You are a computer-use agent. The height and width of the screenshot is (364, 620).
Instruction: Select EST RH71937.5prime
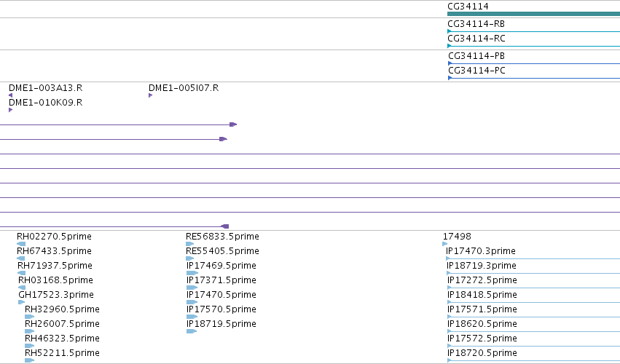(x=55, y=266)
